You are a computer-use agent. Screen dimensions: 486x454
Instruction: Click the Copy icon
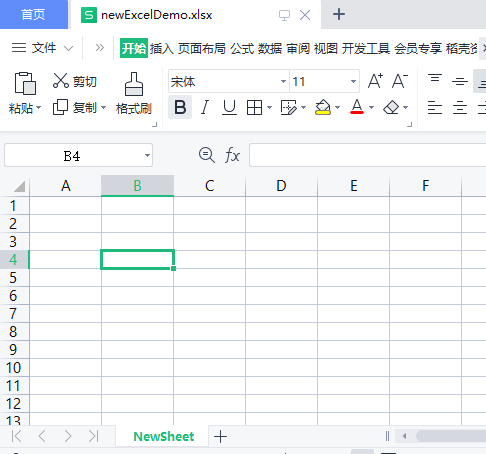tap(60, 107)
